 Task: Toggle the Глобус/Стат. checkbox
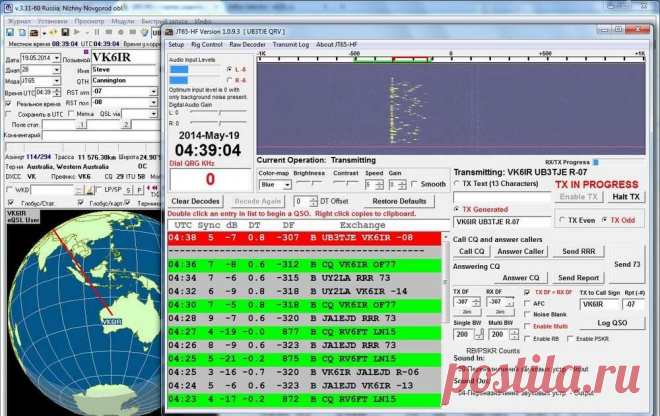(x=11, y=203)
